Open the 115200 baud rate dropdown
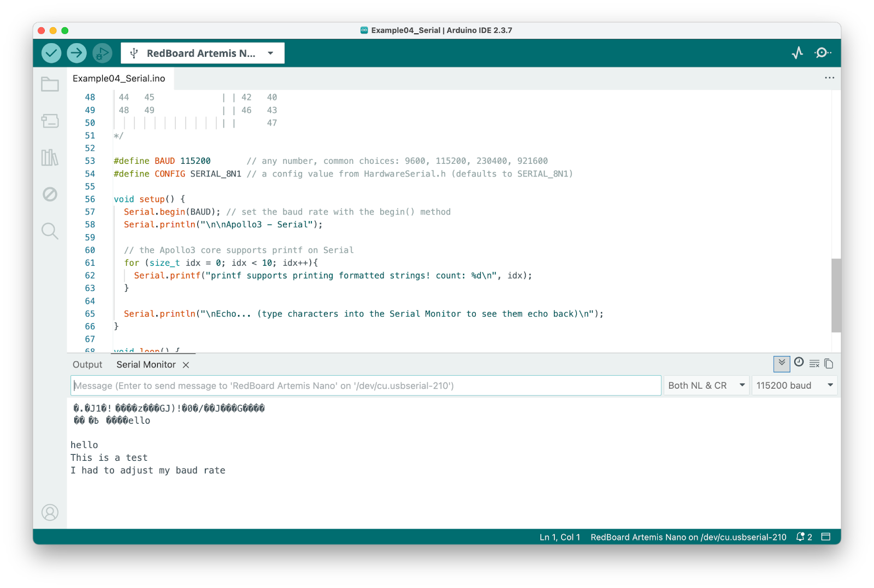 coord(794,385)
